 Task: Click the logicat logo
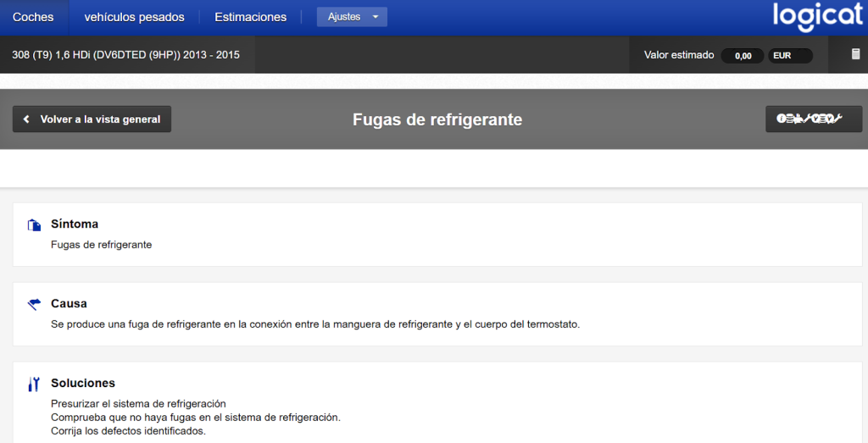(817, 17)
